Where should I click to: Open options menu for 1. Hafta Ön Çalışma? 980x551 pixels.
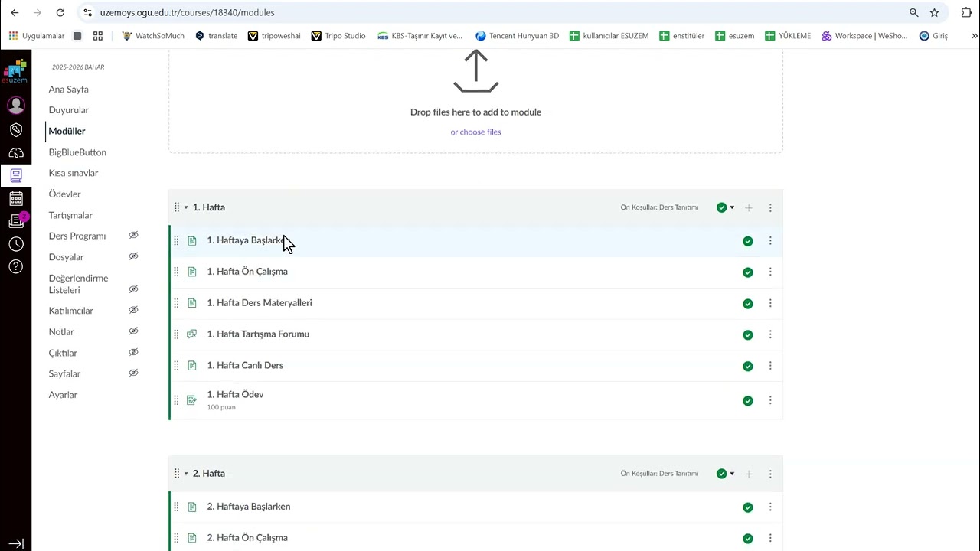pos(770,272)
